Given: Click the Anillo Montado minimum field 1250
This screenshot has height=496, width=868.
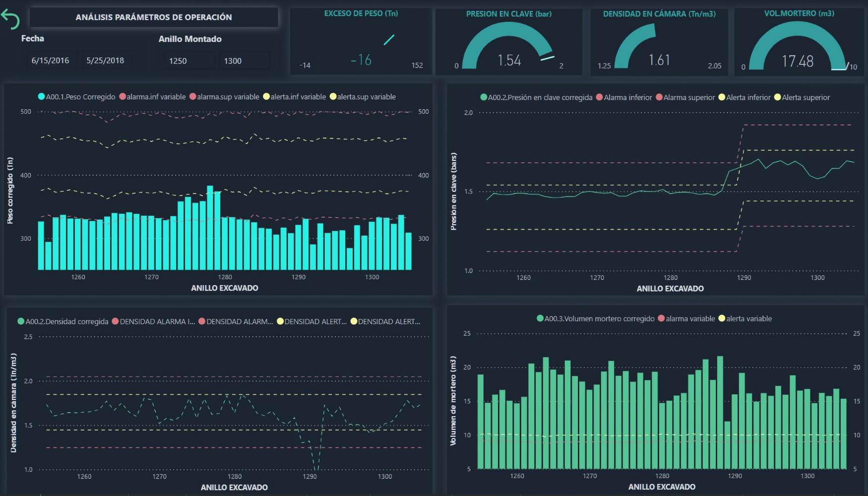Looking at the screenshot, I should click(189, 61).
